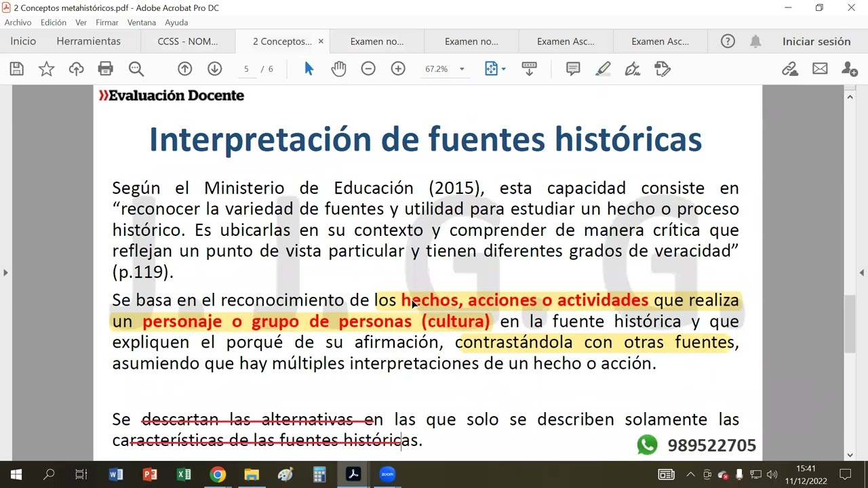
Task: Close the 2 Conceptos tab
Action: tap(321, 41)
